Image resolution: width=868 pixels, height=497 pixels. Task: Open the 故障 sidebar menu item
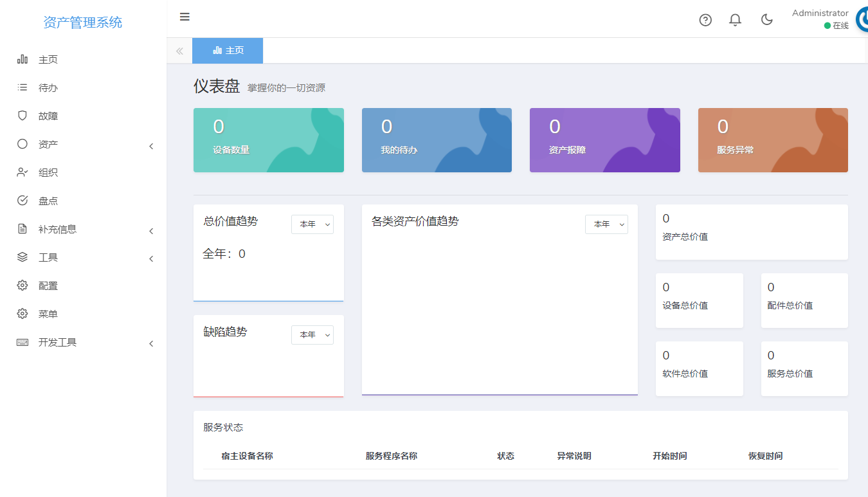tap(84, 116)
